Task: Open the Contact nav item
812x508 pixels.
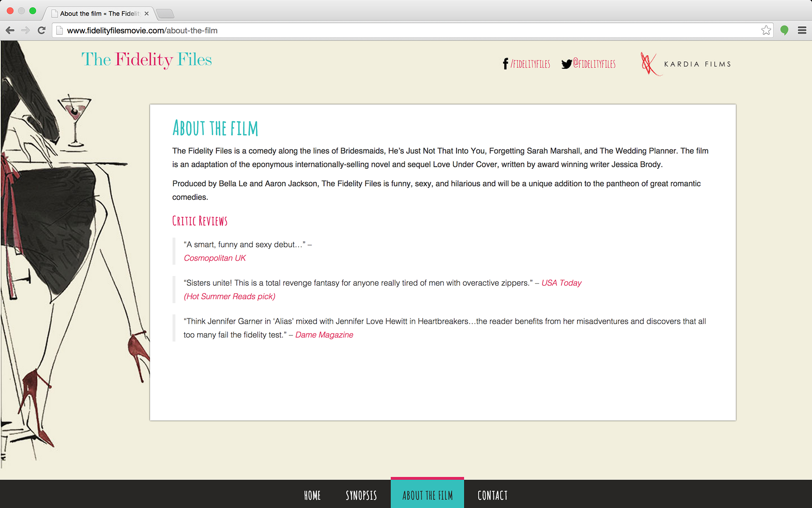Action: click(492, 495)
